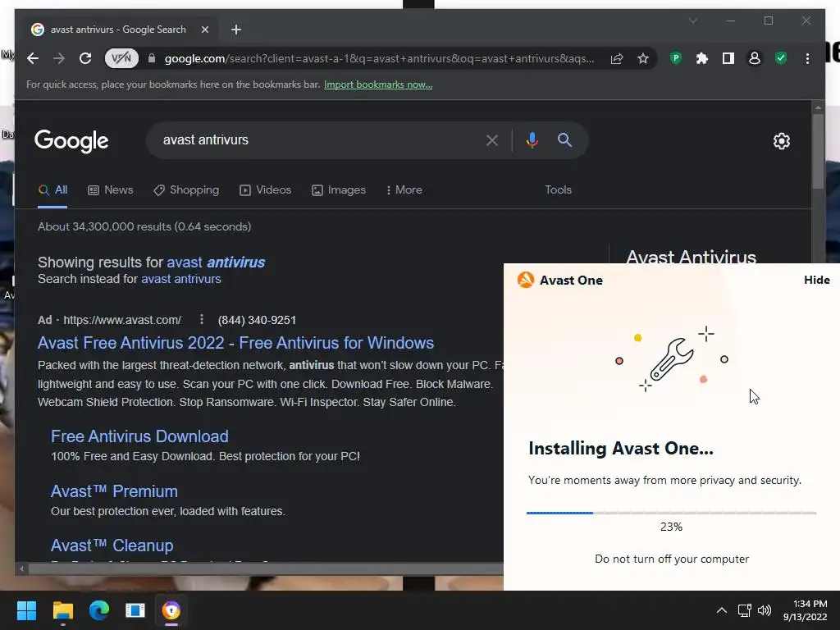Submit search with magnifier icon
The image size is (840, 630).
point(564,140)
